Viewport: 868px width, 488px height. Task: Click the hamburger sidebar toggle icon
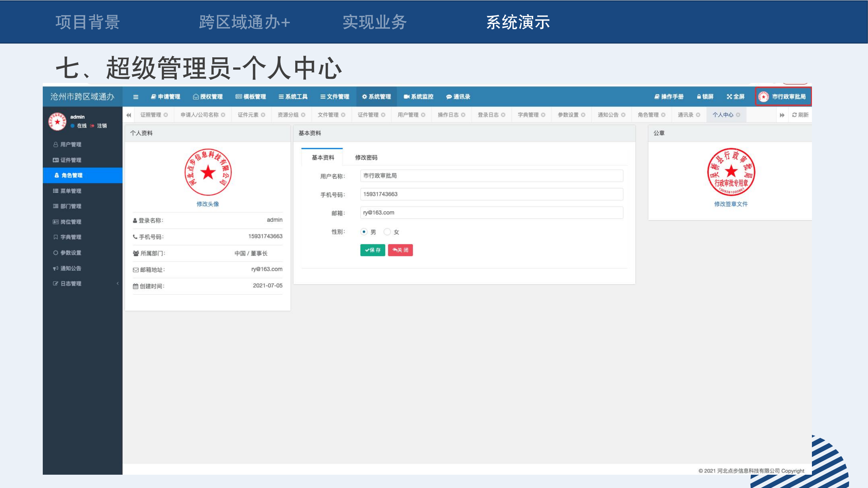(x=136, y=97)
